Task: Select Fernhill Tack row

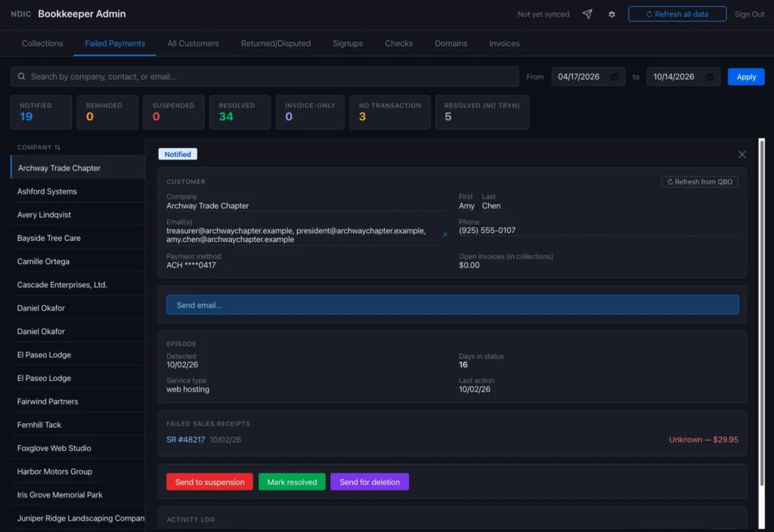Action: tap(78, 425)
